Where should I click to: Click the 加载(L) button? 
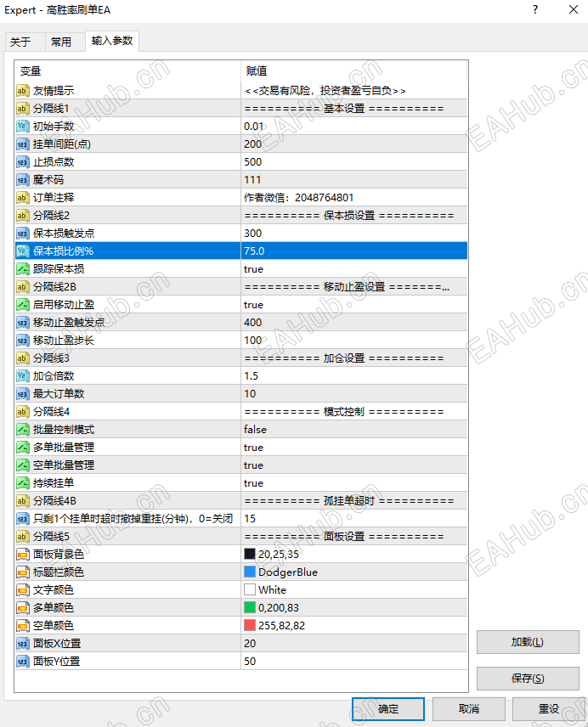[528, 642]
